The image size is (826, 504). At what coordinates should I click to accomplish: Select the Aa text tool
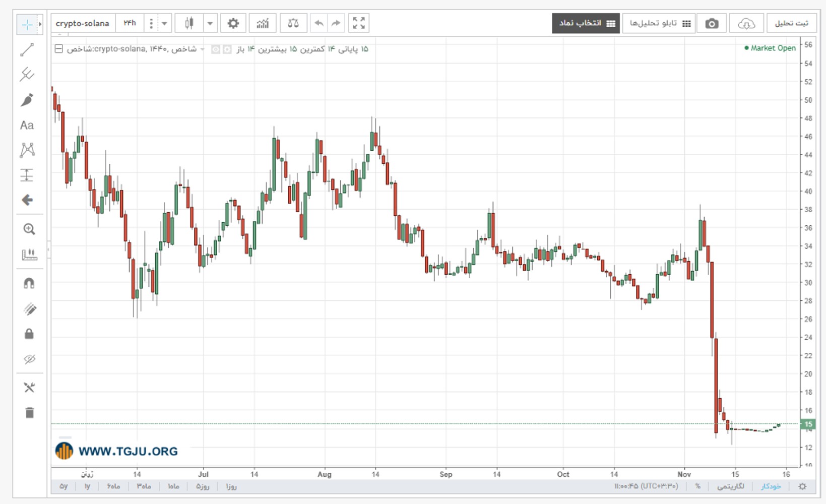click(27, 125)
